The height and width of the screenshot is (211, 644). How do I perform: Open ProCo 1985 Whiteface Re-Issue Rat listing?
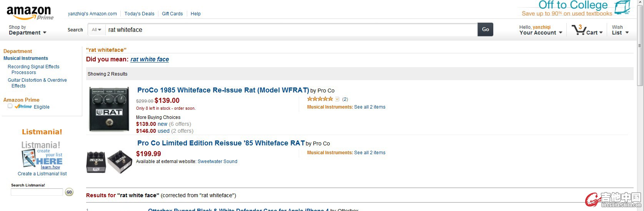pos(223,90)
